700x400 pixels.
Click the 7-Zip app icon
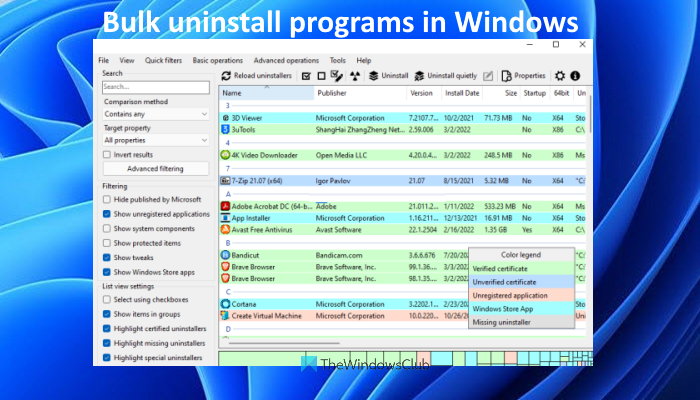[x=225, y=181]
